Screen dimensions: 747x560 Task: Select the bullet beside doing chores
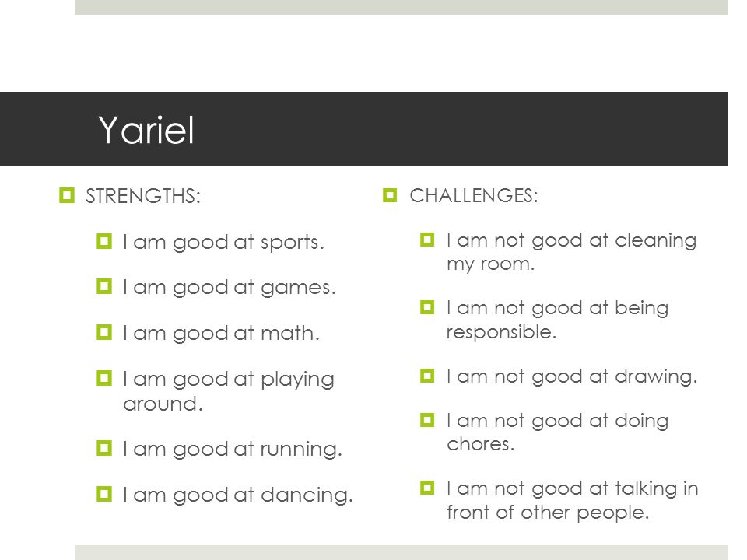coord(427,420)
